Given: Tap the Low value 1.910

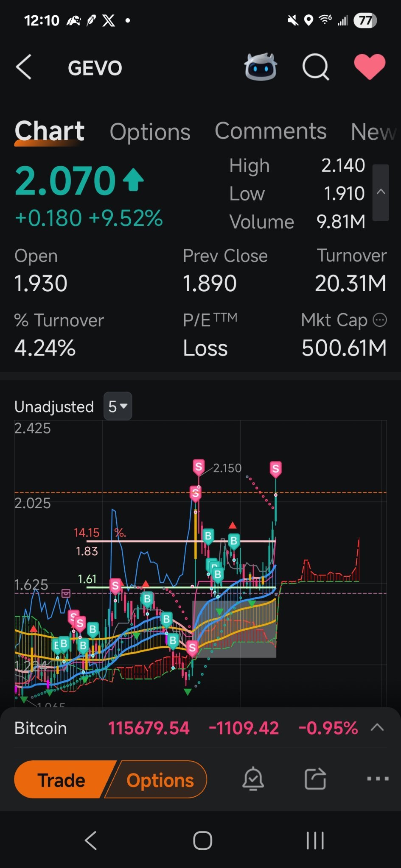Looking at the screenshot, I should click(344, 194).
